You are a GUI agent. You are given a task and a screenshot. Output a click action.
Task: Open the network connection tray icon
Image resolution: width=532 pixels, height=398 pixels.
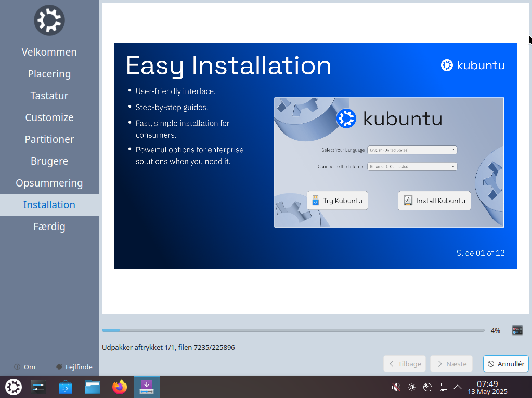(443, 387)
